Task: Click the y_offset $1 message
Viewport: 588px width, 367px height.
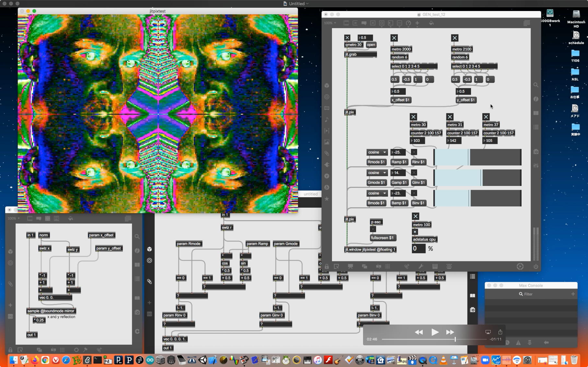Action: 466,100
